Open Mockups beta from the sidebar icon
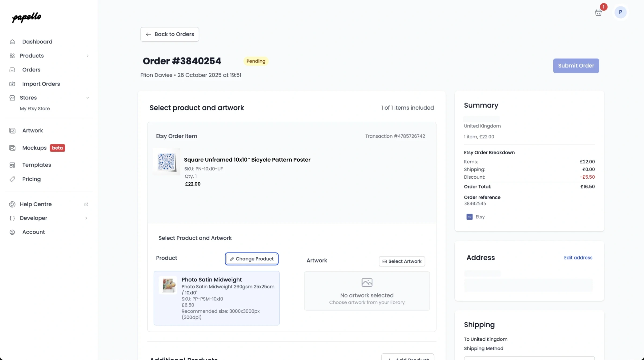644x360 pixels. (12, 148)
